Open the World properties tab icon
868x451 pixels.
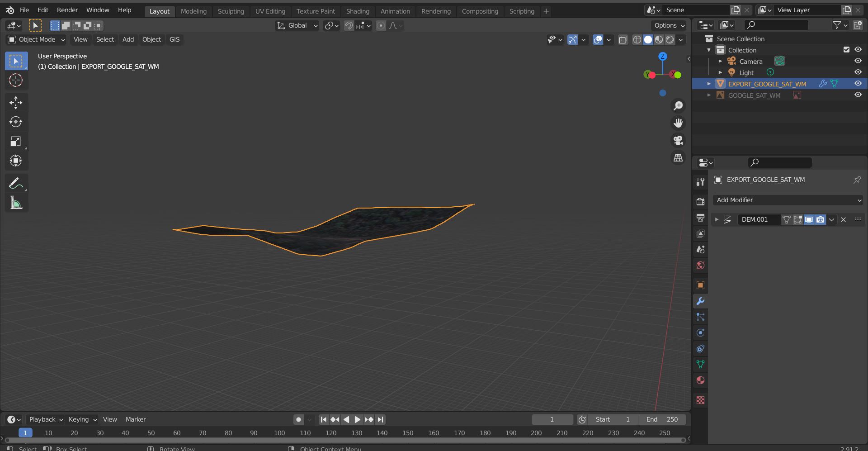(x=700, y=266)
